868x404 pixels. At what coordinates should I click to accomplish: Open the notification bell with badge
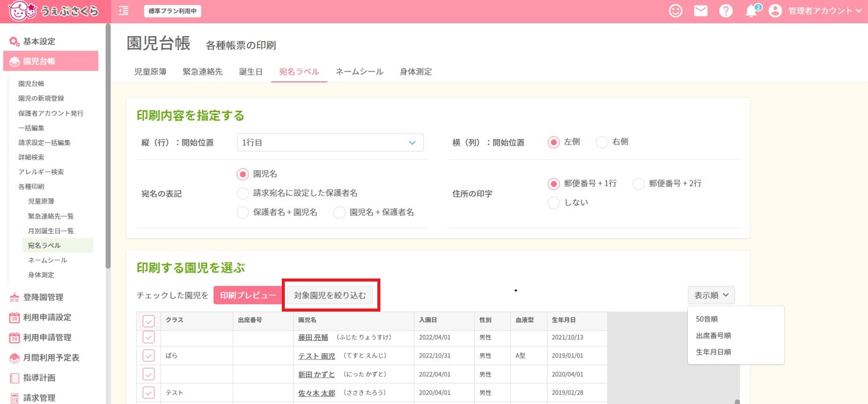[750, 10]
